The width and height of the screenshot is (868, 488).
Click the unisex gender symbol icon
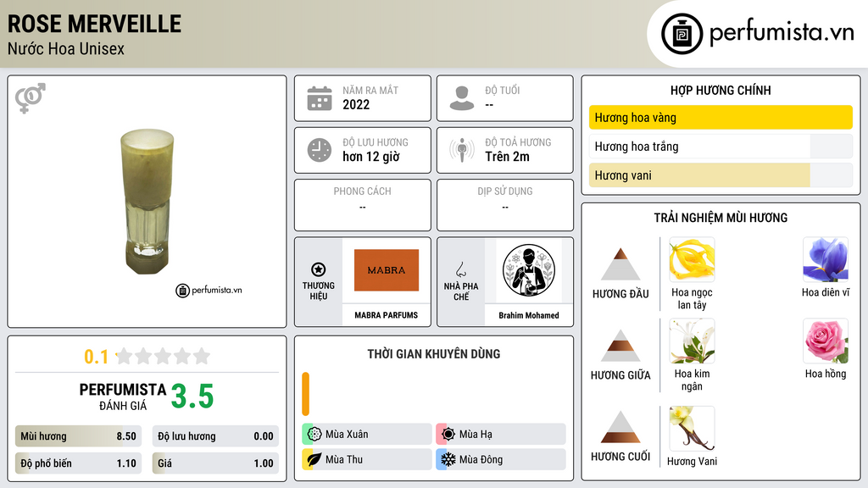point(31,98)
